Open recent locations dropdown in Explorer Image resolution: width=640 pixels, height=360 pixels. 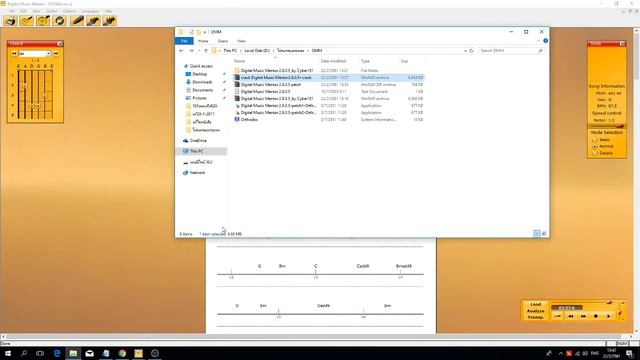199,51
